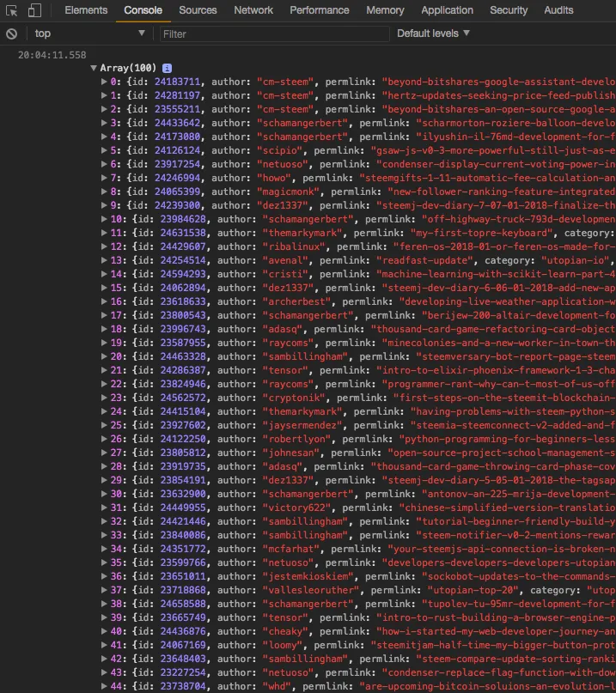Image resolution: width=616 pixels, height=693 pixels.
Task: Click id value 24421446 in row 32
Action: coord(183,521)
